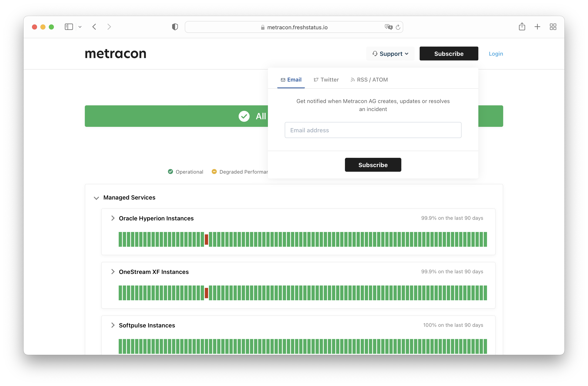Select the Email subscription tab

click(291, 80)
